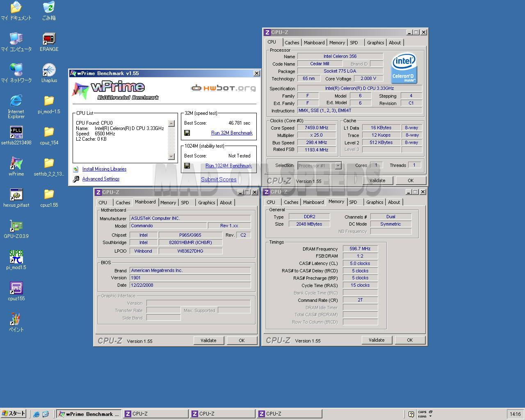
Task: Launch the GPU-Z.0.3.9 shortcut
Action: point(16,229)
